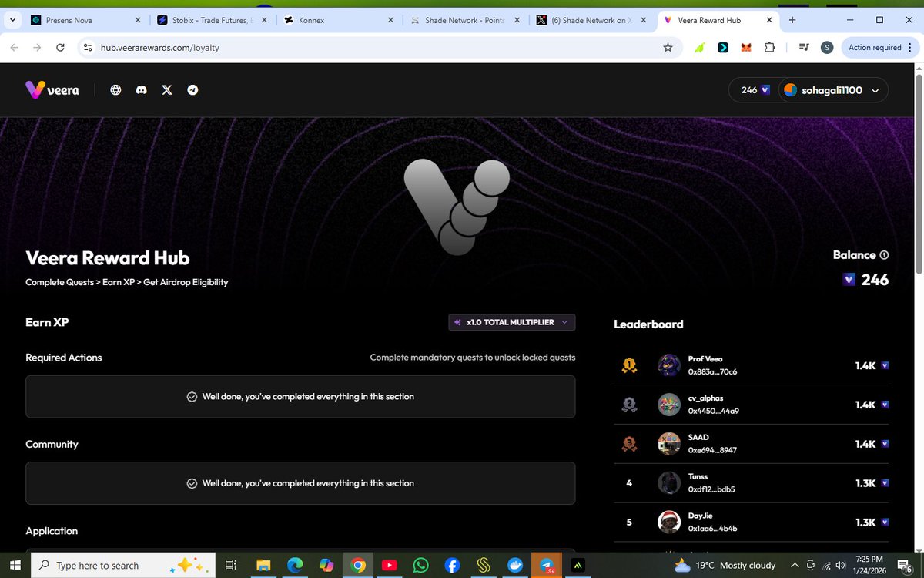Bookmark this page with the star icon

click(x=668, y=47)
